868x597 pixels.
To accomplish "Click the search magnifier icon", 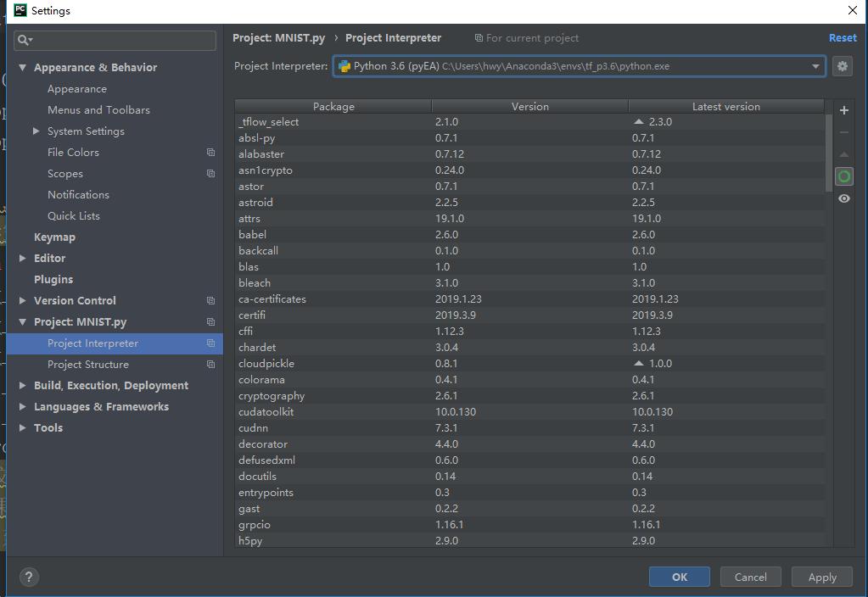I will (25, 40).
